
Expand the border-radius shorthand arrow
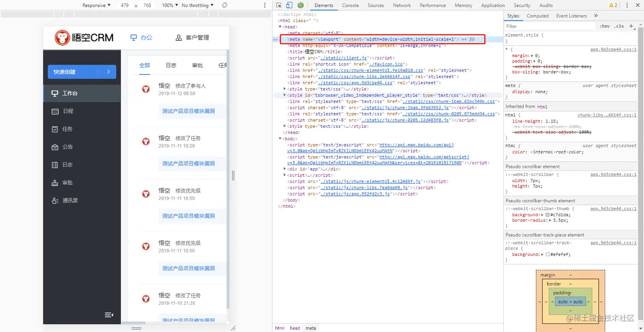click(550, 220)
